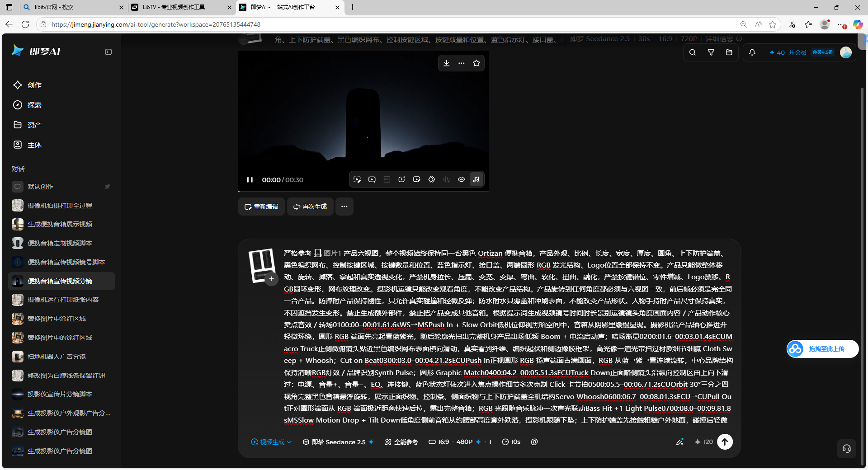Image resolution: width=868 pixels, height=470 pixels.
Task: Click the folder icon in the top toolbar
Action: click(729, 52)
